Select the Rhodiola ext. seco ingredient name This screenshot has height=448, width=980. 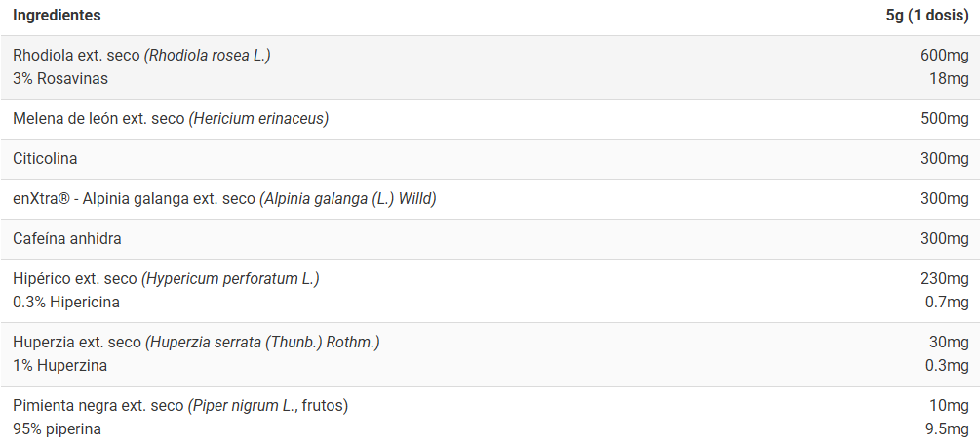[140, 55]
